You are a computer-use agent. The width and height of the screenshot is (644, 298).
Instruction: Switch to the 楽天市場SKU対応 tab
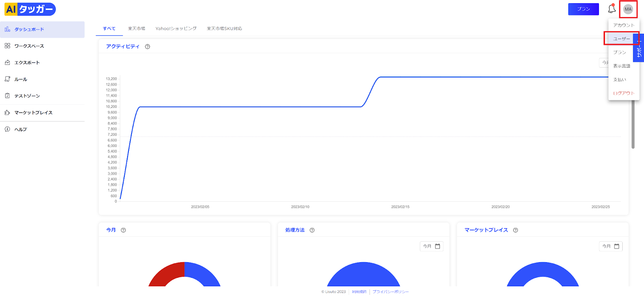(225, 29)
